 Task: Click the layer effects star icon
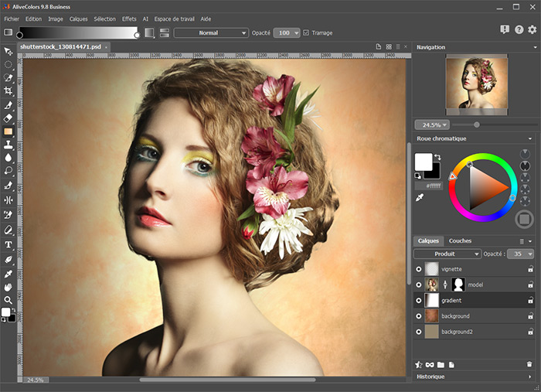click(x=419, y=365)
